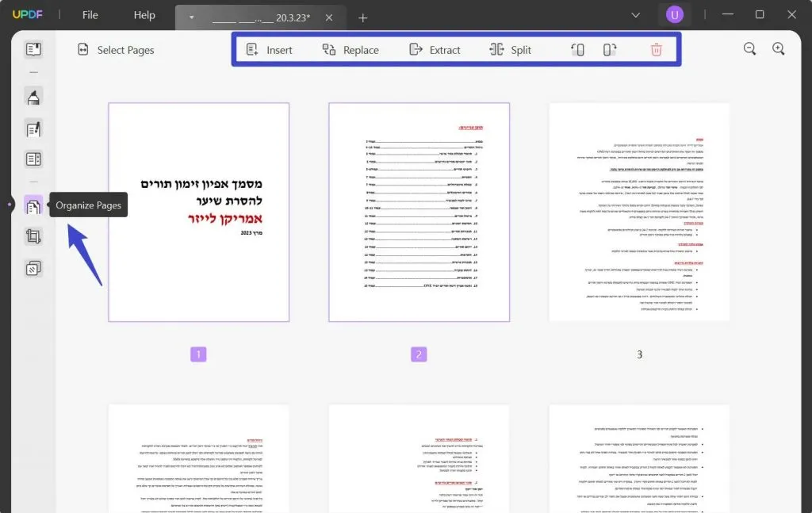
Task: Click Replace in the page toolbar
Action: pos(350,50)
